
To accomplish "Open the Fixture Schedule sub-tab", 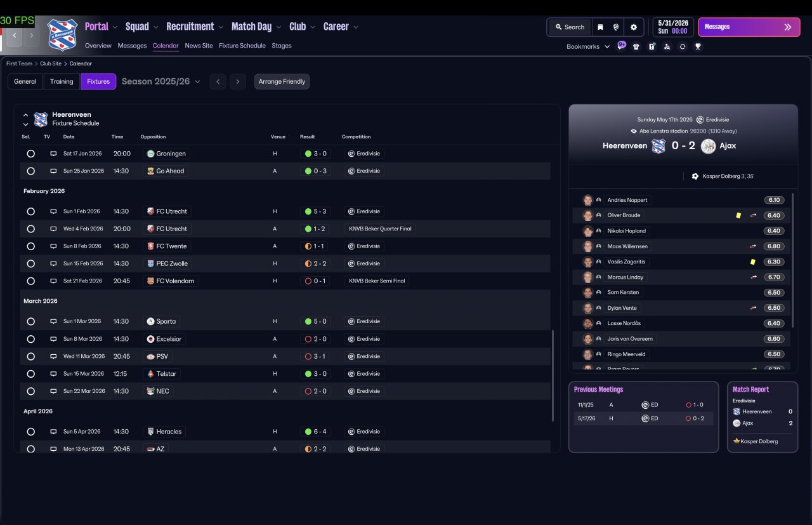I will click(x=242, y=46).
